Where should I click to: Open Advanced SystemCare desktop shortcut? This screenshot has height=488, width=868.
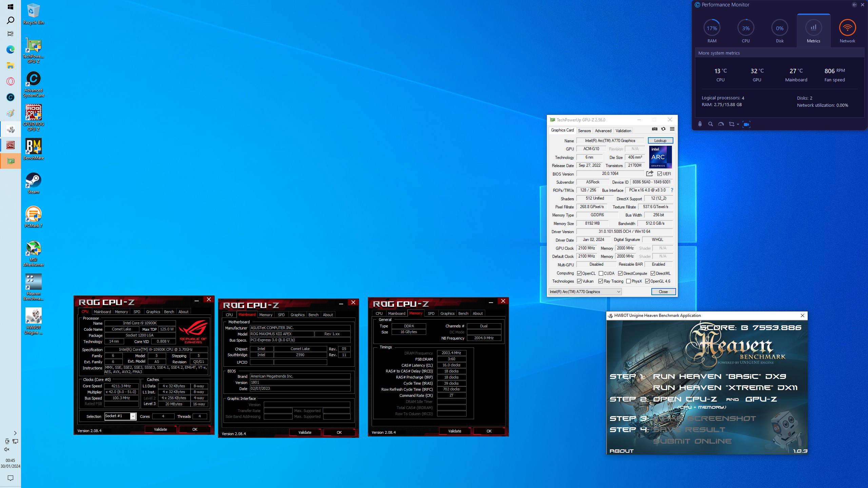tap(33, 84)
